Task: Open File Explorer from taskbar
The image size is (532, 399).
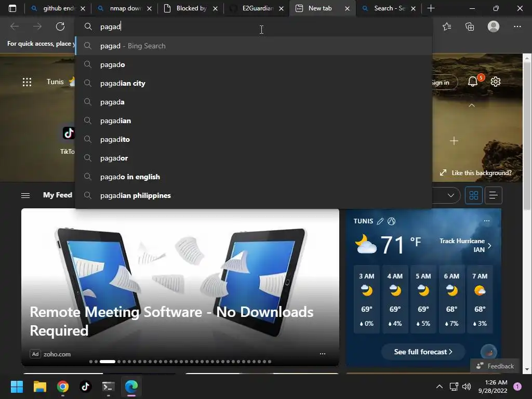Action: [x=39, y=387]
